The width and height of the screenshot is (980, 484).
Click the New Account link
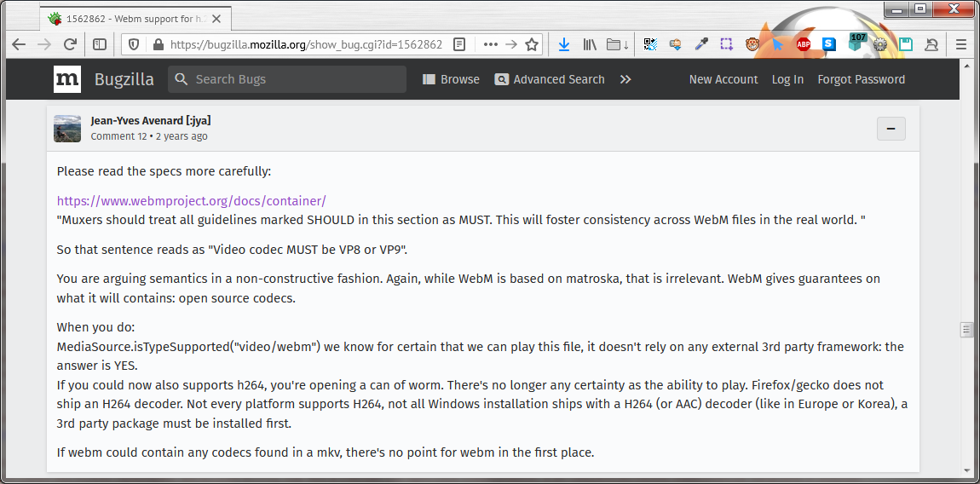click(x=723, y=79)
